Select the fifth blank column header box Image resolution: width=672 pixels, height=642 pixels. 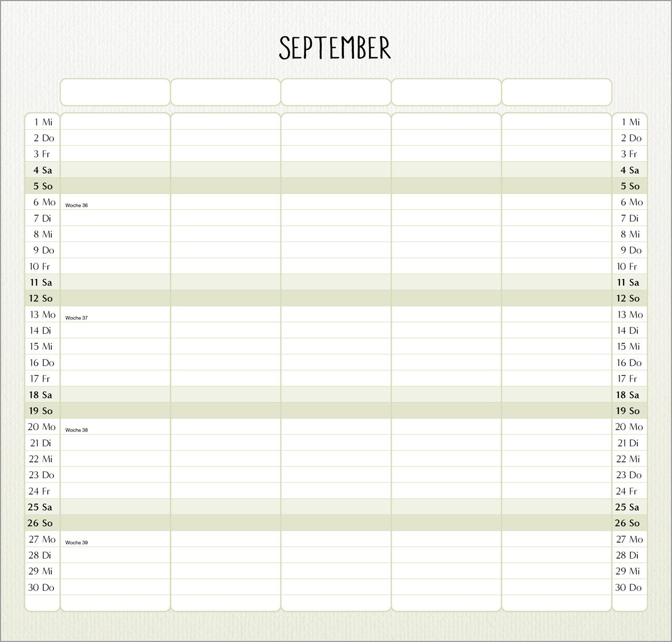tap(556, 92)
